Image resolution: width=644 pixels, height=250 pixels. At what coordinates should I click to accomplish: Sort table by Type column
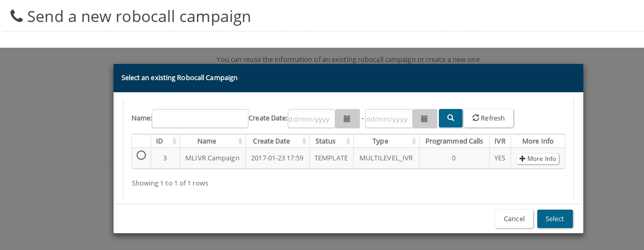[386, 141]
